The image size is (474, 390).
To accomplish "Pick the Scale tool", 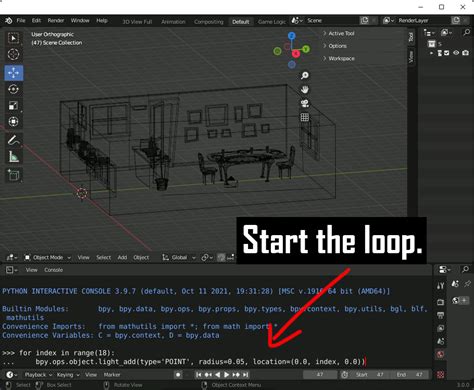I will pos(13,106).
